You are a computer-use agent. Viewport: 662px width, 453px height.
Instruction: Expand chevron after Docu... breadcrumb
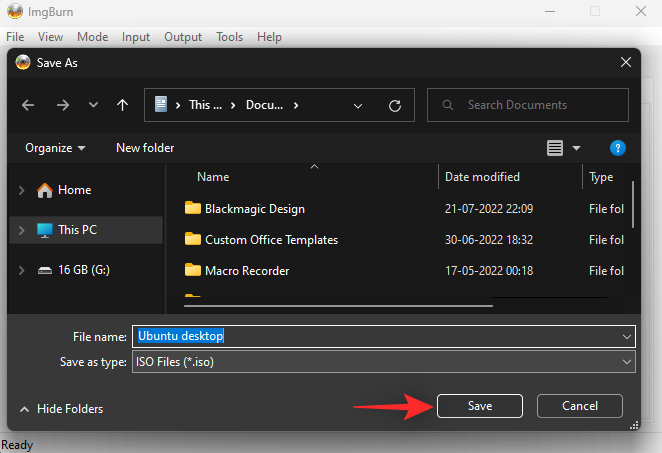[296, 105]
